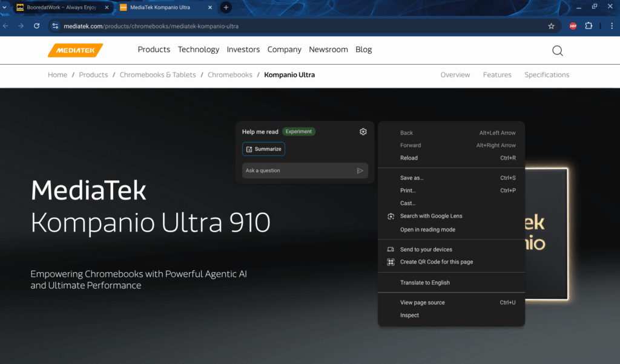Select Create QR Code for this page
The height and width of the screenshot is (364, 620).
tap(451, 262)
